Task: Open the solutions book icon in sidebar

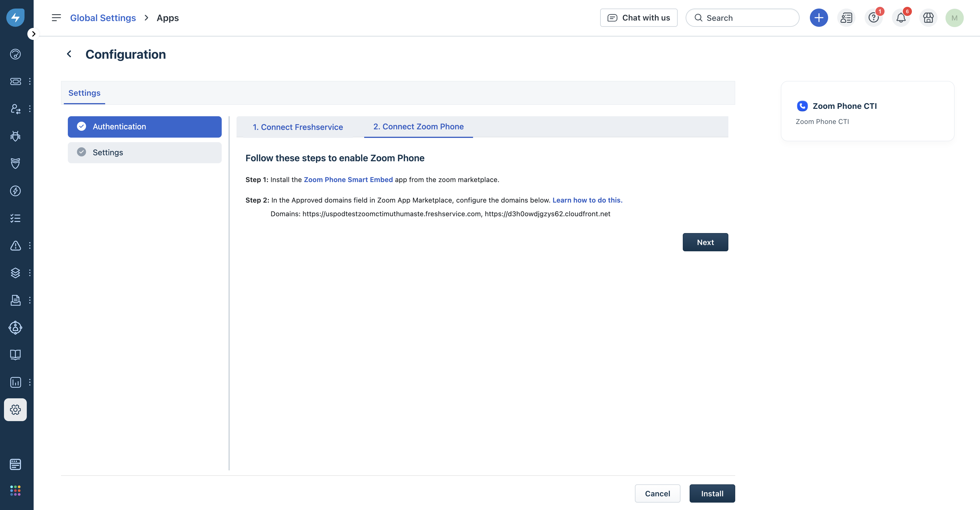Action: 15,355
